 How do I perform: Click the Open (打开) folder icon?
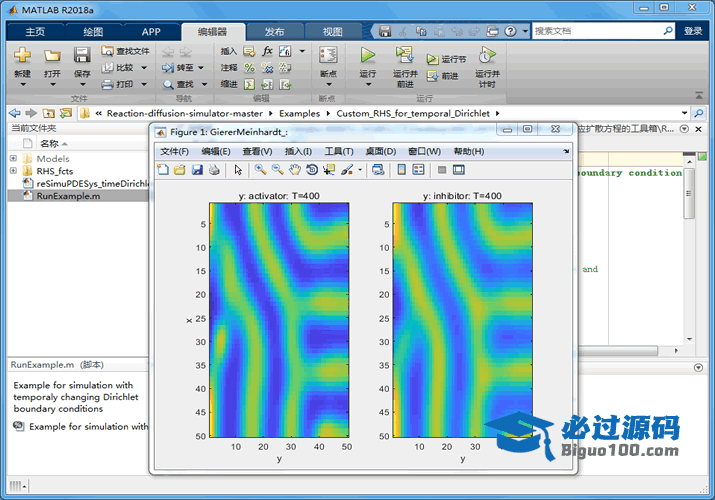pyautogui.click(x=52, y=56)
